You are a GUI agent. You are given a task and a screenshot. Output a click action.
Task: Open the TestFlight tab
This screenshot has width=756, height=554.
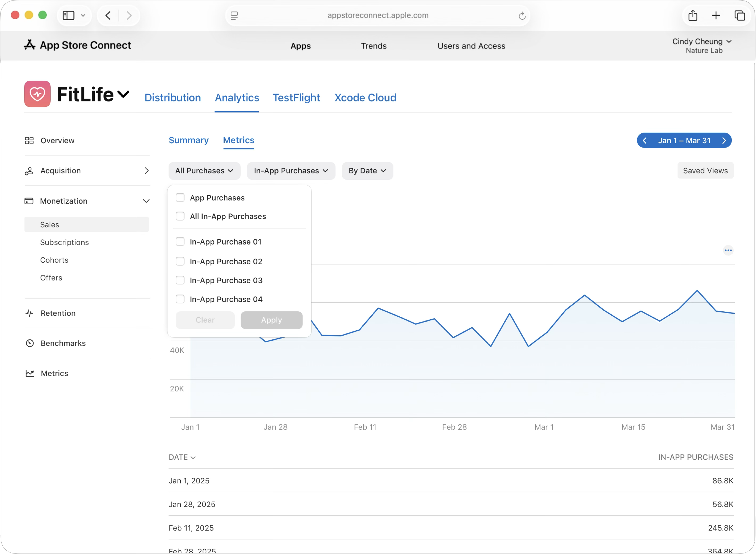coord(296,97)
